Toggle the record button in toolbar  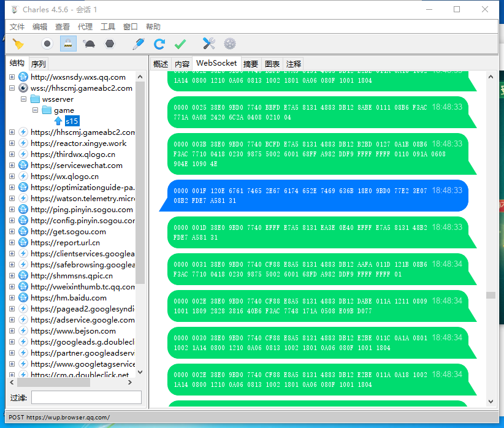(x=47, y=44)
